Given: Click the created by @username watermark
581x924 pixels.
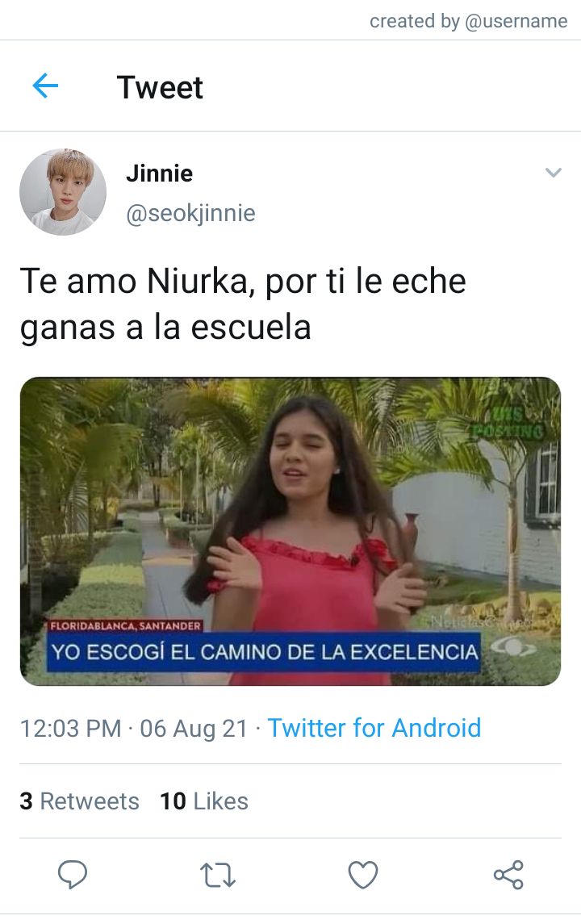Looking at the screenshot, I should coord(469,21).
